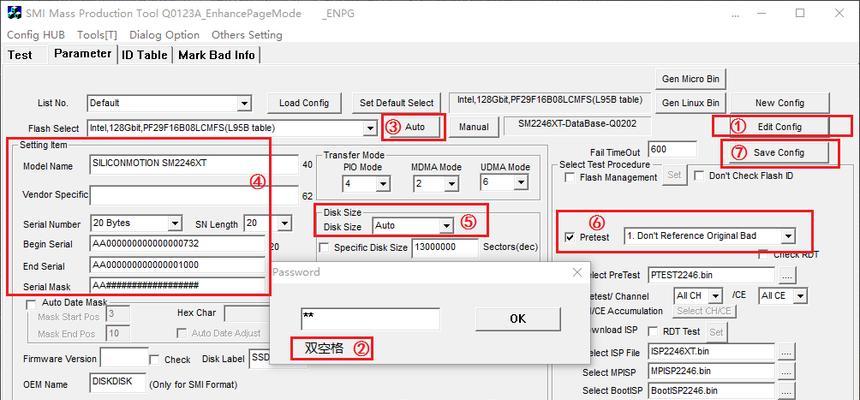Browse for BootISP2246.bin with ellipsis button
Viewport: 860px width, 400px height.
(787, 391)
